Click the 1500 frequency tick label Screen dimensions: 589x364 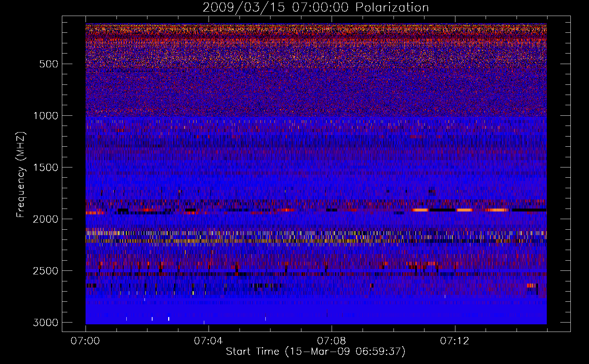[x=46, y=167]
